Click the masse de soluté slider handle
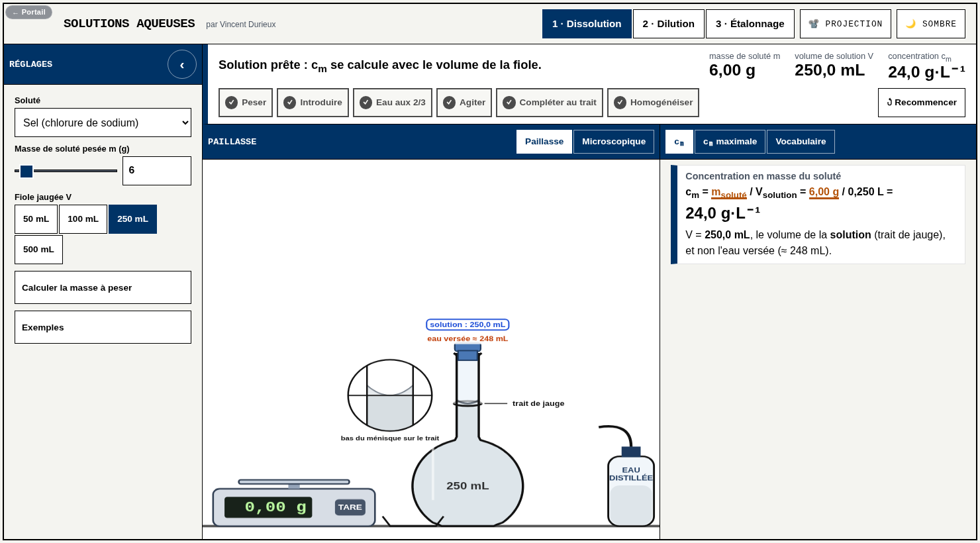Viewport: 980px width, 543px height. (26, 172)
